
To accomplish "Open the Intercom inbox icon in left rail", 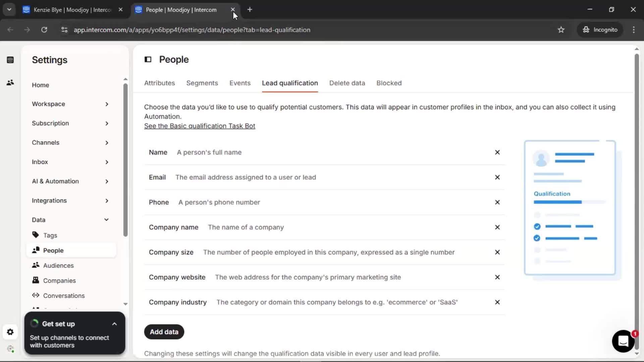I will point(10,60).
